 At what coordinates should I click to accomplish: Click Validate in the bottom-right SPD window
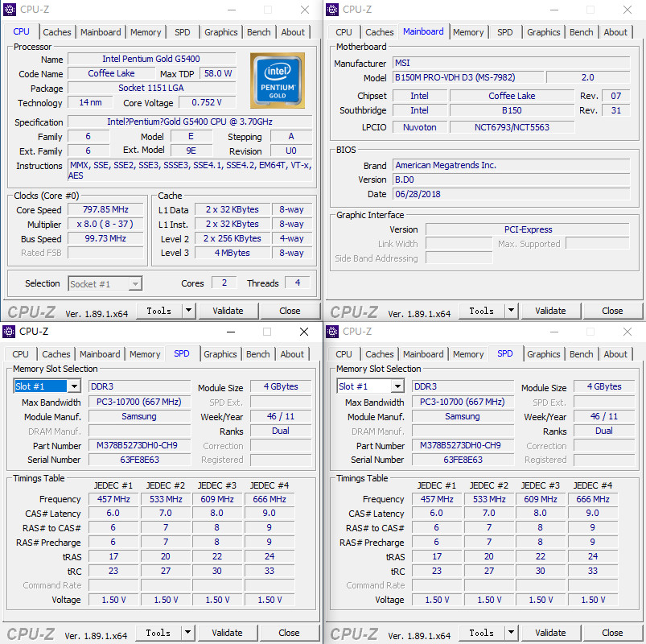pyautogui.click(x=550, y=633)
